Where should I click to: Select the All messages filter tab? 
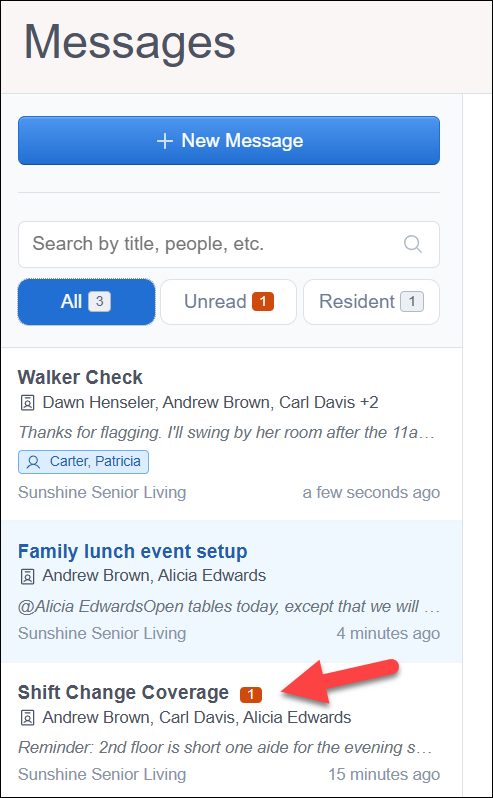click(86, 302)
